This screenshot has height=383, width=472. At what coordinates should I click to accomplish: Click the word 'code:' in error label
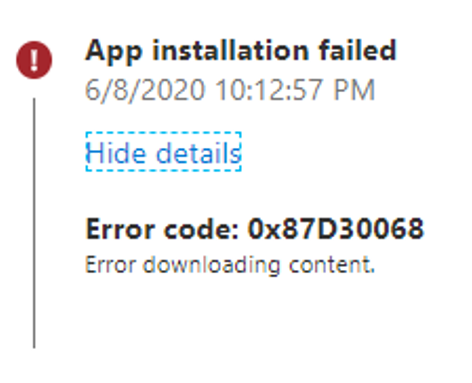201,229
